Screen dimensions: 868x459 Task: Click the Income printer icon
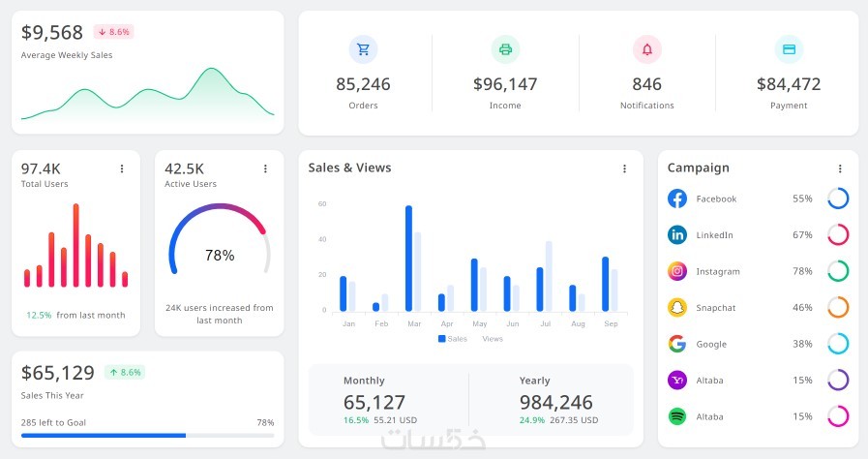[x=505, y=49]
